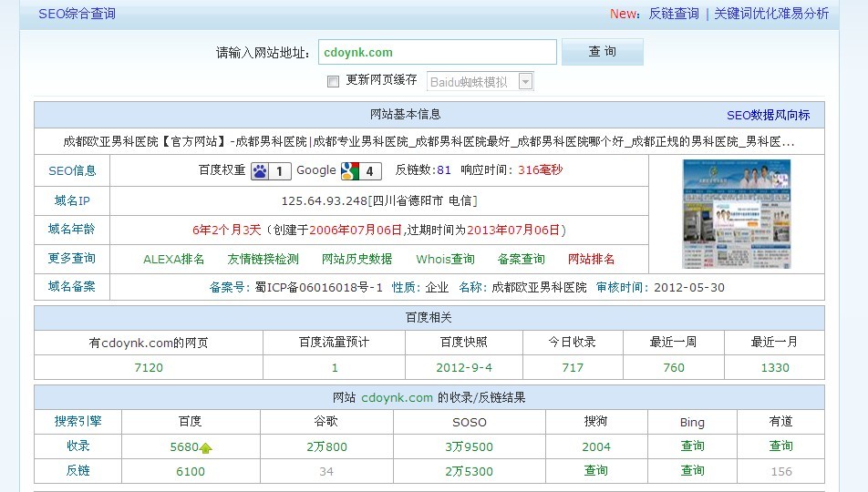
Task: Open the Whois查询 link
Action: (445, 259)
